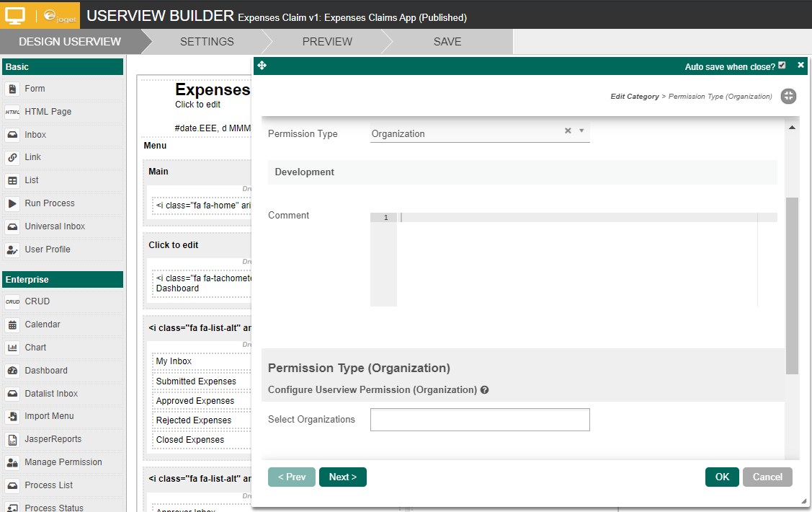Screen dimensions: 812x512
Task: Open the Permission Type dropdown arrow
Action: tap(581, 131)
